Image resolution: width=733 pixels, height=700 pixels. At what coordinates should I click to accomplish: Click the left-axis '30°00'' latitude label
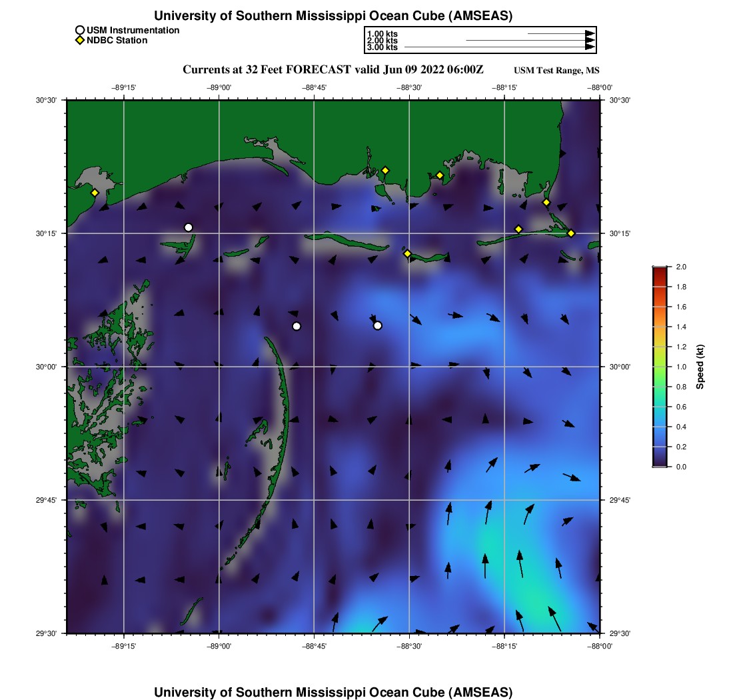(x=46, y=367)
